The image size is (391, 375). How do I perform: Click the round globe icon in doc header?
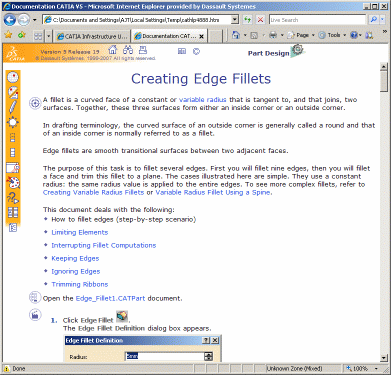197,51
